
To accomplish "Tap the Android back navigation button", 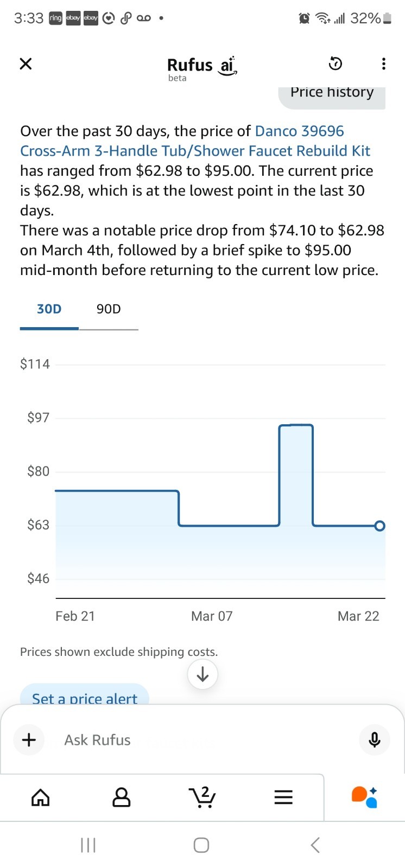I will click(x=315, y=845).
